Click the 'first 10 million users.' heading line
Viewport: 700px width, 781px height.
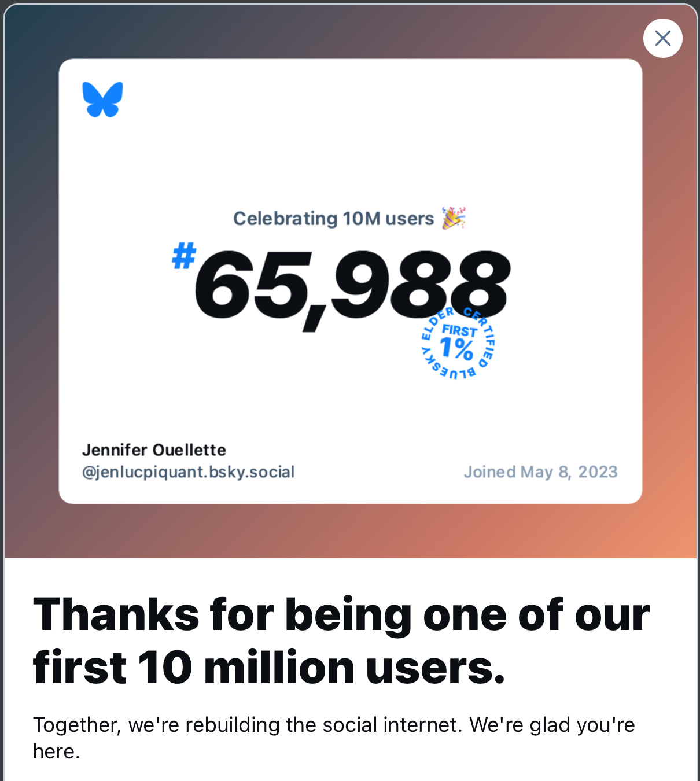pyautogui.click(x=269, y=668)
